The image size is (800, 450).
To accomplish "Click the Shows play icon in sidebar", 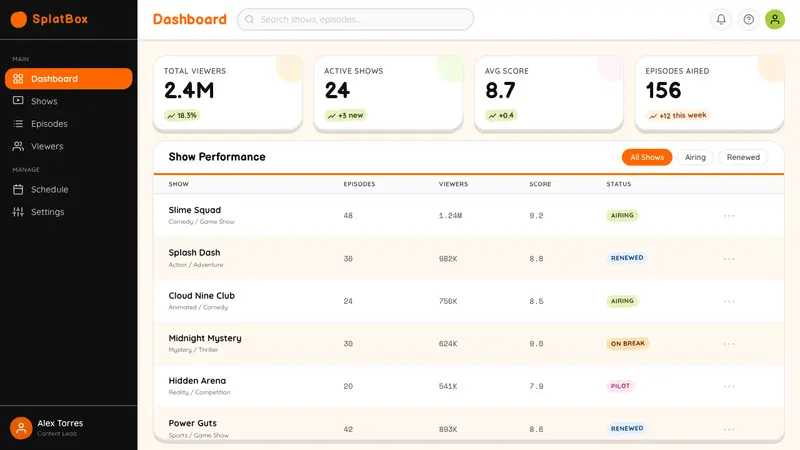I will point(18,101).
